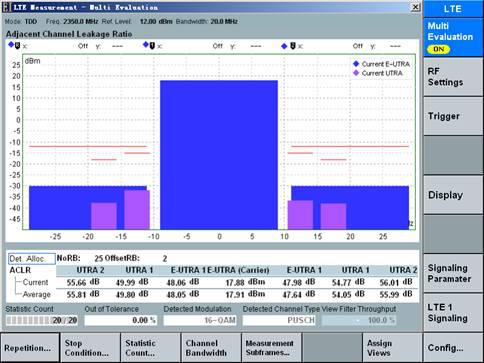Click the title bar application icon
This screenshot has height=363, width=484.
click(x=6, y=7)
